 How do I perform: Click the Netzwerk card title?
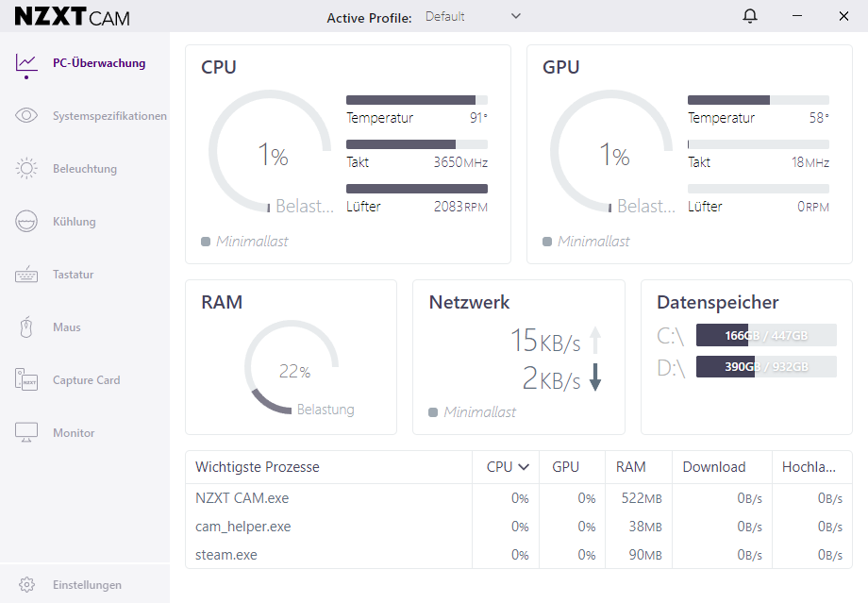point(469,302)
